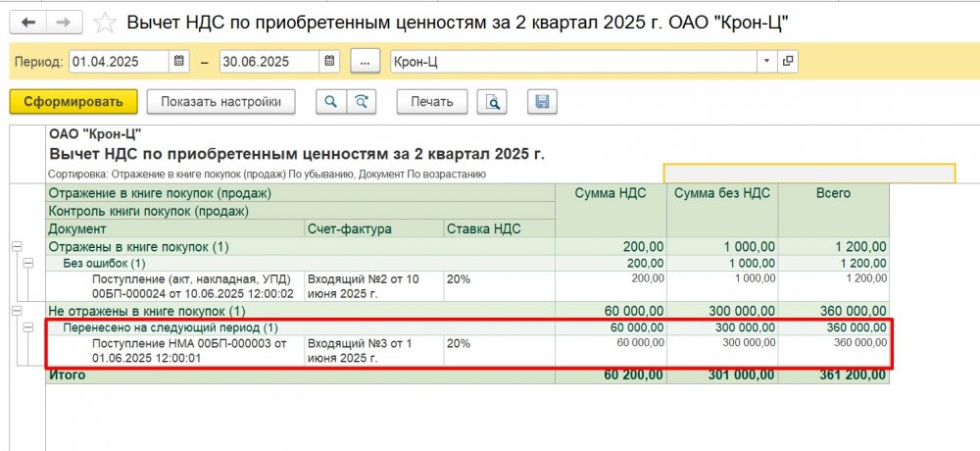
Task: Open the organization dropdown list
Action: (766, 61)
